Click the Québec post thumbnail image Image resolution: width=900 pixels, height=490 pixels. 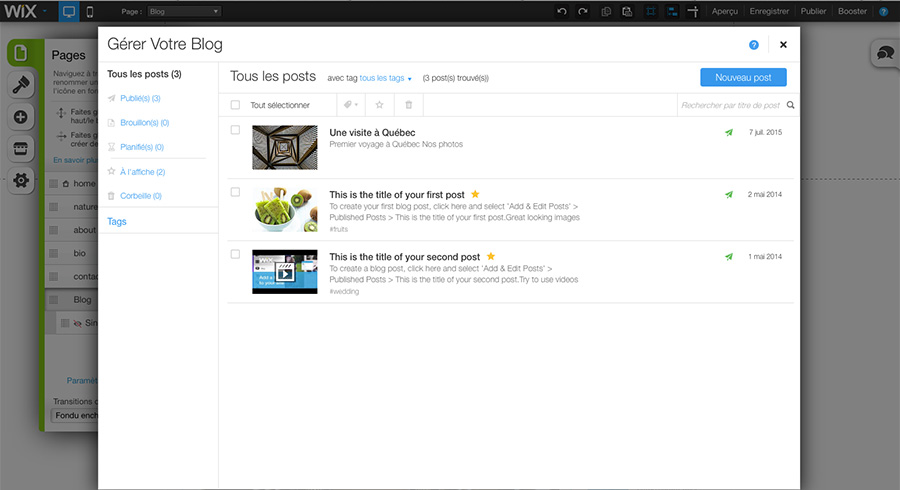click(285, 147)
